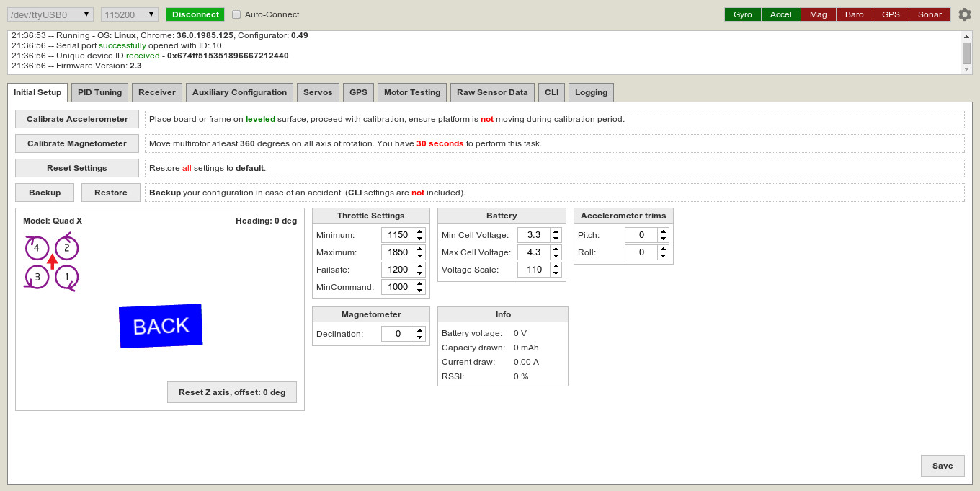Click Calibrate Accelerometer button

[x=77, y=119]
